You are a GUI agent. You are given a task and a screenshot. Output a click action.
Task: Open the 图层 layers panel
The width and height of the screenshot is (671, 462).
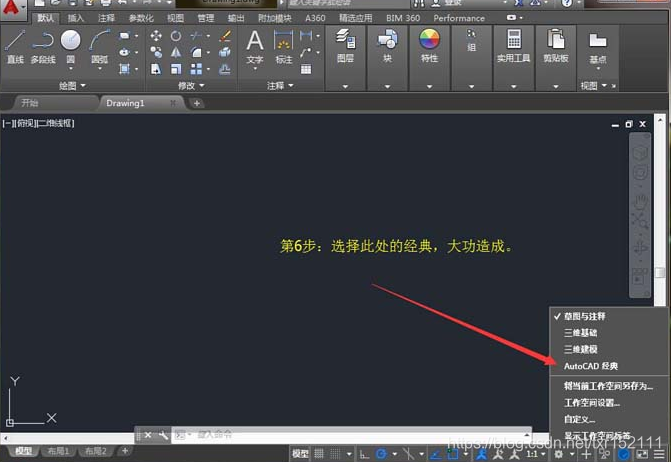pos(345,46)
